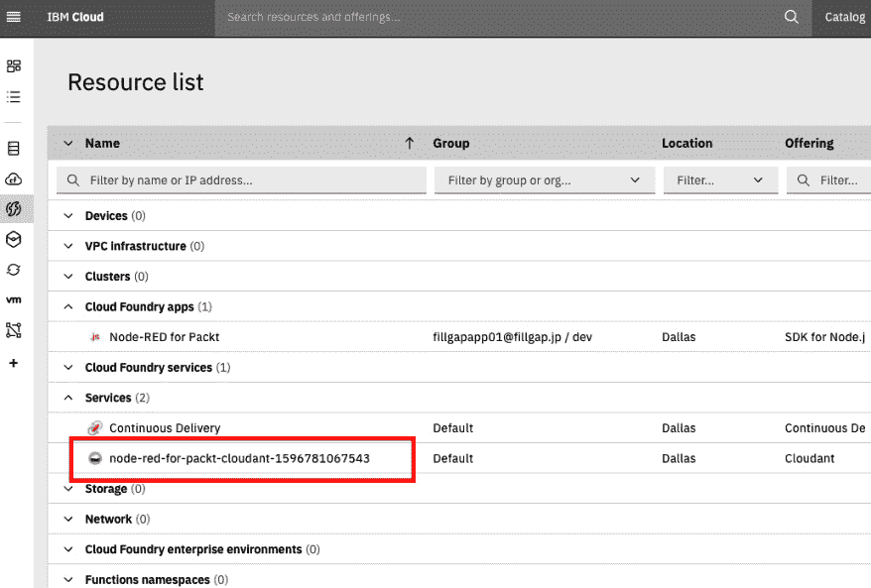The image size is (871, 588).
Task: Expand the Devices group
Action: click(68, 215)
